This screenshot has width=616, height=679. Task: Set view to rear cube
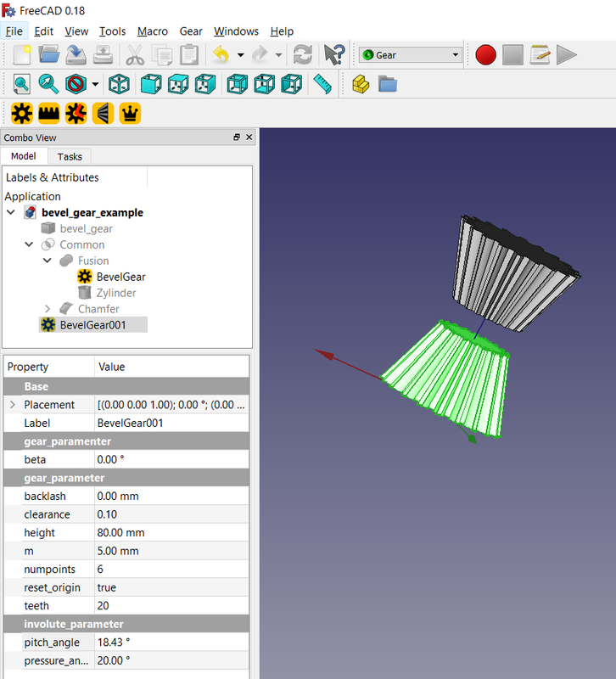pyautogui.click(x=238, y=84)
